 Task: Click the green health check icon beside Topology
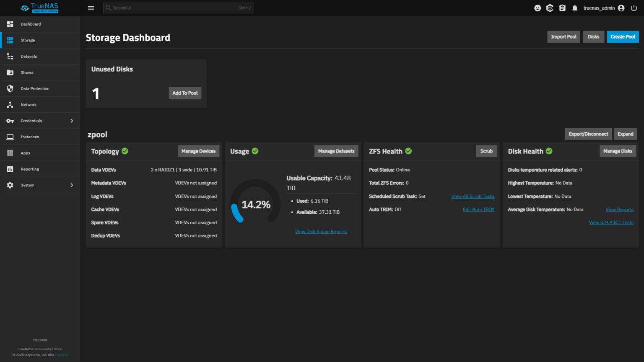click(x=125, y=151)
